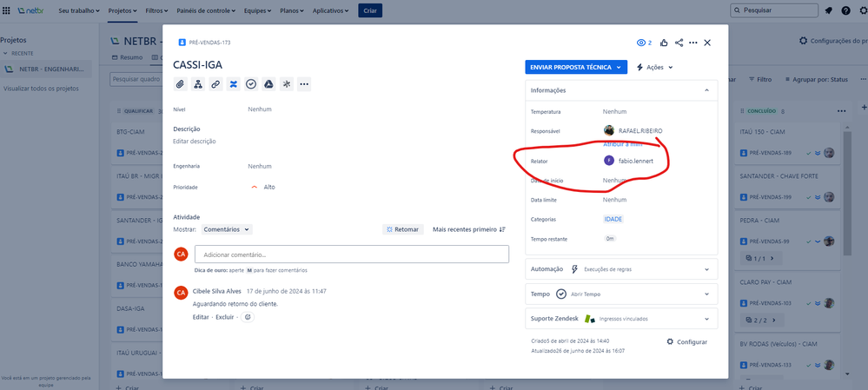Open the ENVIAR PROPOSTA TÉCNICA status dropdown

[576, 67]
